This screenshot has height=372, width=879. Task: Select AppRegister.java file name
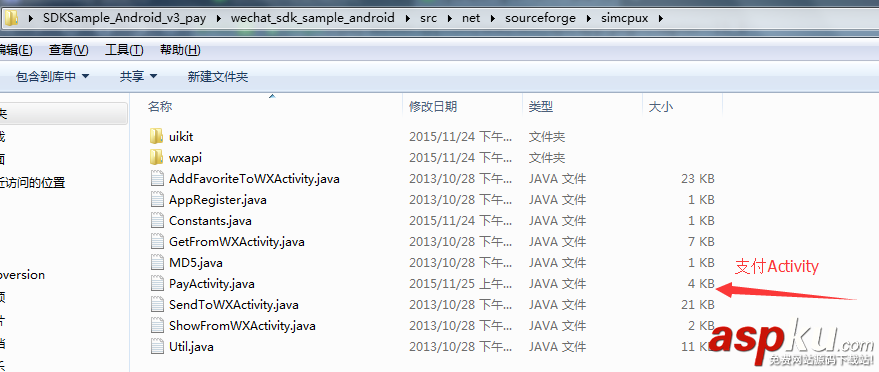point(218,199)
